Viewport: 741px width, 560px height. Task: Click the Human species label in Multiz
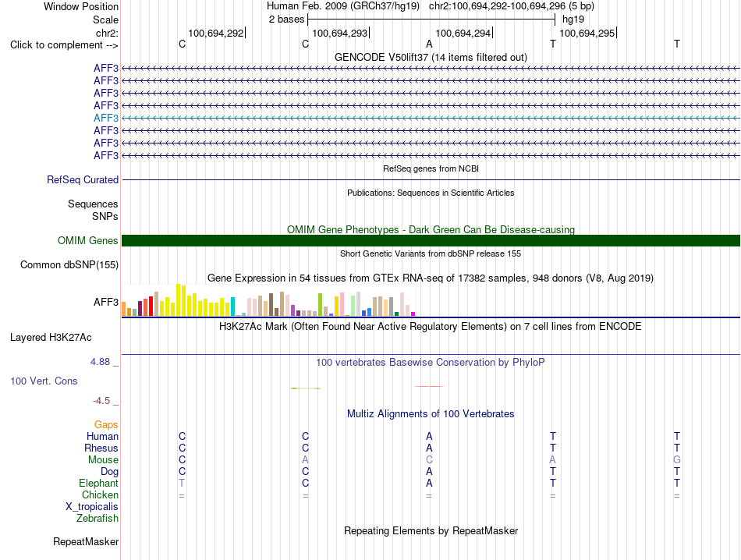pyautogui.click(x=102, y=436)
